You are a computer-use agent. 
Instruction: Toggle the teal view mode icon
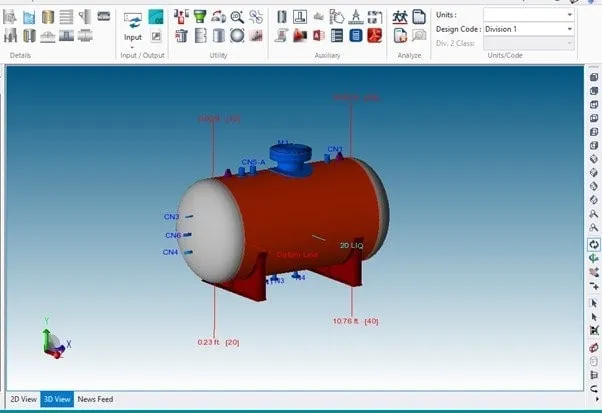[156, 17]
